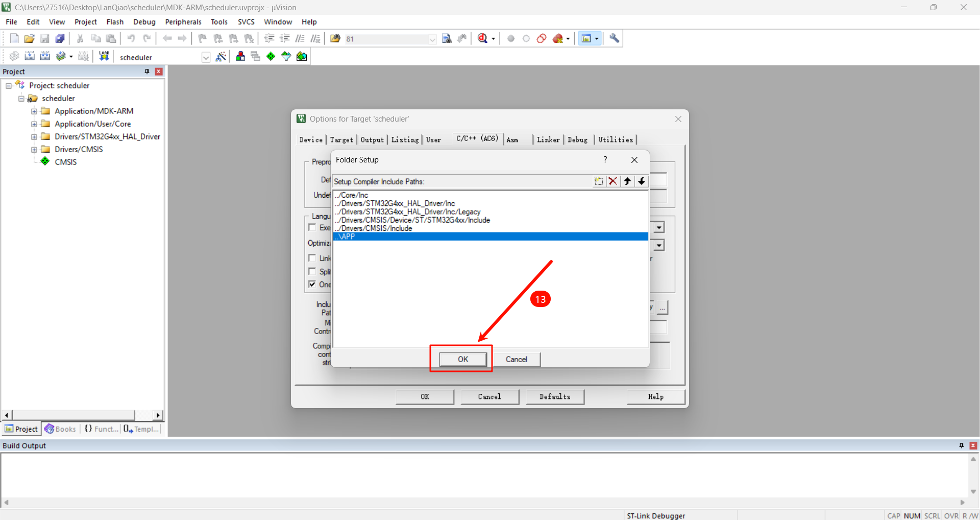Confirm Folder Setup with OK
This screenshot has height=520, width=980.
pyautogui.click(x=462, y=359)
